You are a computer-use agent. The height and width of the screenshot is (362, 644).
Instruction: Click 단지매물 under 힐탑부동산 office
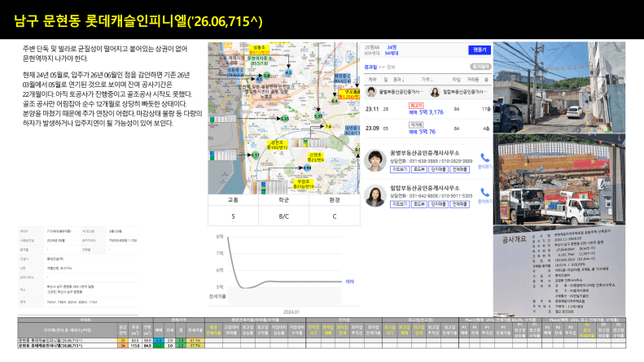438,204
